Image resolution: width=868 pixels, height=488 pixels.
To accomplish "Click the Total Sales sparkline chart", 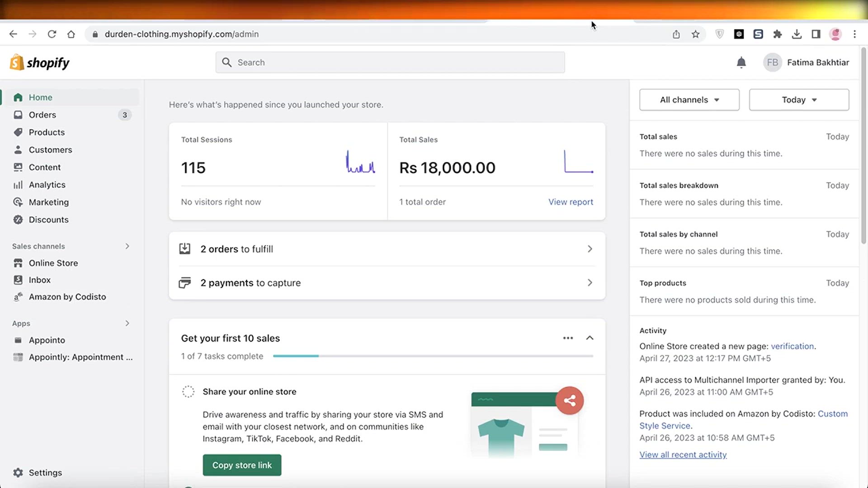I will click(x=579, y=162).
